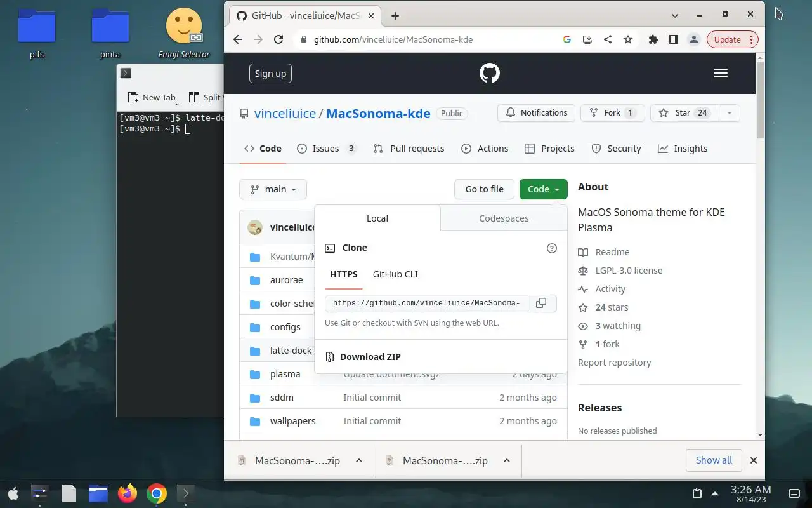Open the wallpapers folder
The height and width of the screenshot is (508, 812).
point(292,421)
